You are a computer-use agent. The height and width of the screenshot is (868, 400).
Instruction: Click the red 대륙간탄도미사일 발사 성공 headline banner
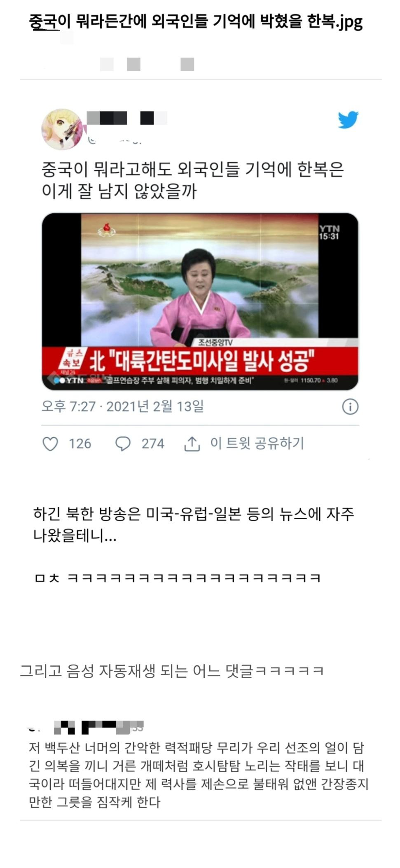pos(200,360)
